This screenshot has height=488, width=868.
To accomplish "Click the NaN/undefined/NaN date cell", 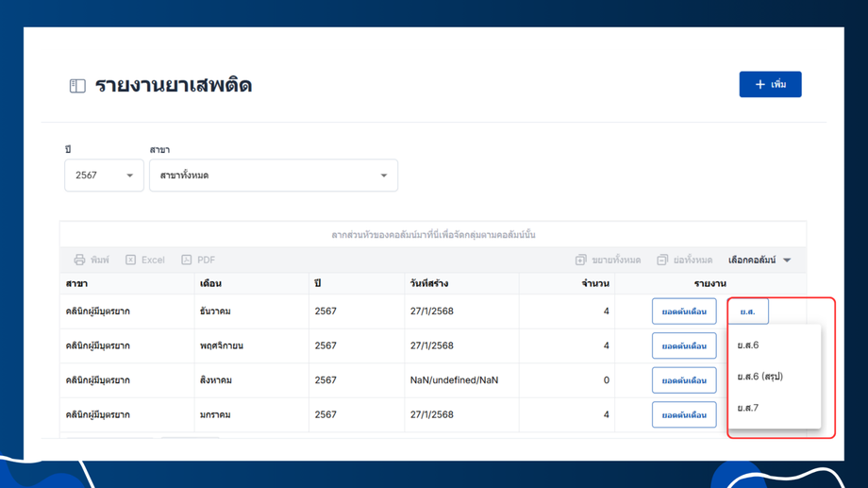I will point(461,380).
